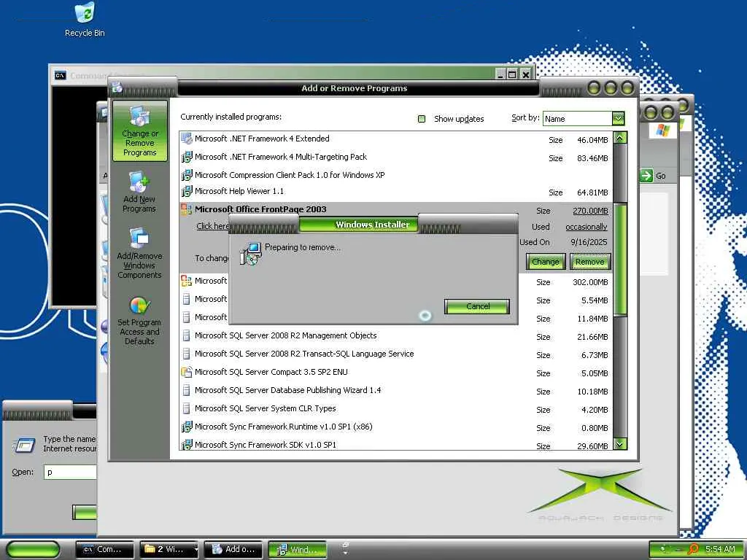Click icon of Sync Framework SDK v1.0 SP1

click(186, 444)
